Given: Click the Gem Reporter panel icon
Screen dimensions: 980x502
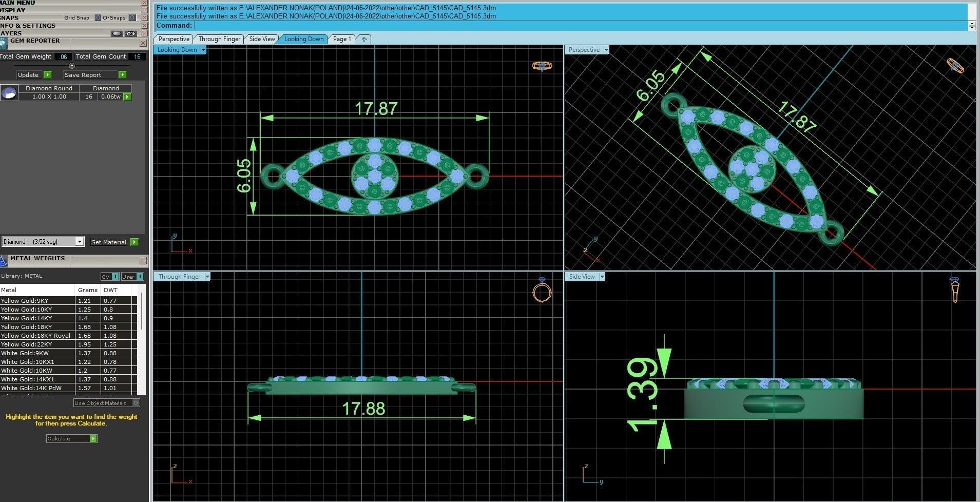Looking at the screenshot, I should pos(3,44).
